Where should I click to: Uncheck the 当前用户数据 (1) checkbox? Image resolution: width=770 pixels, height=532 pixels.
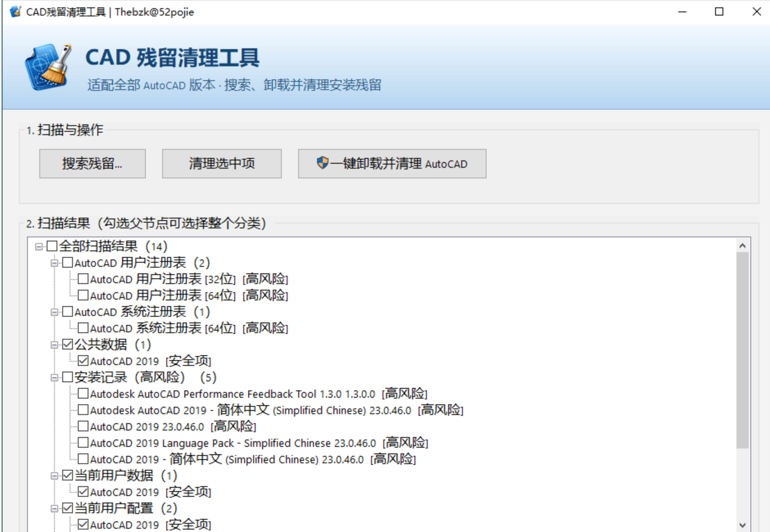[x=68, y=476]
